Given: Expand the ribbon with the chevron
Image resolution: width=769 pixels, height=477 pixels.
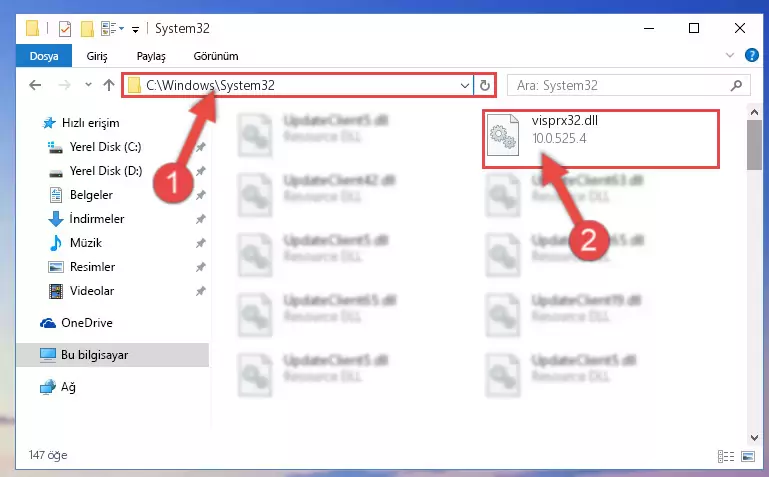Looking at the screenshot, I should click(x=730, y=55).
